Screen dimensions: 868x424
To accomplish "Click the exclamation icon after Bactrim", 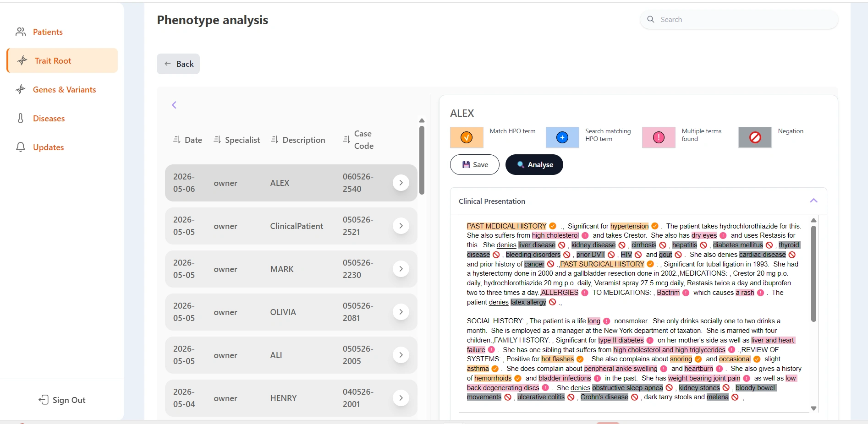I will coord(686,293).
